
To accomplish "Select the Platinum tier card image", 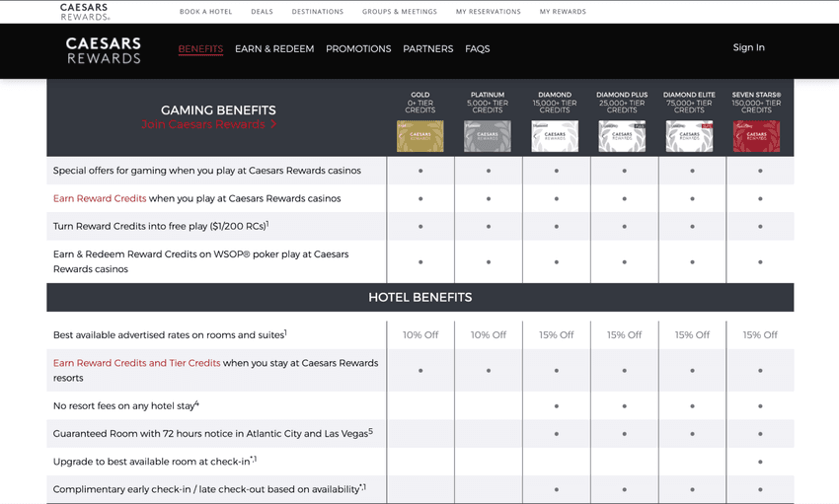I will coord(488,136).
